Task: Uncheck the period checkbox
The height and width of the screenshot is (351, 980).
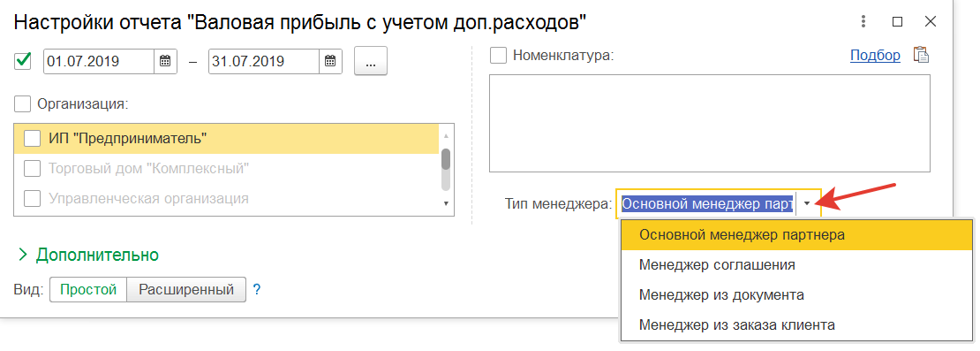Action: tap(22, 61)
